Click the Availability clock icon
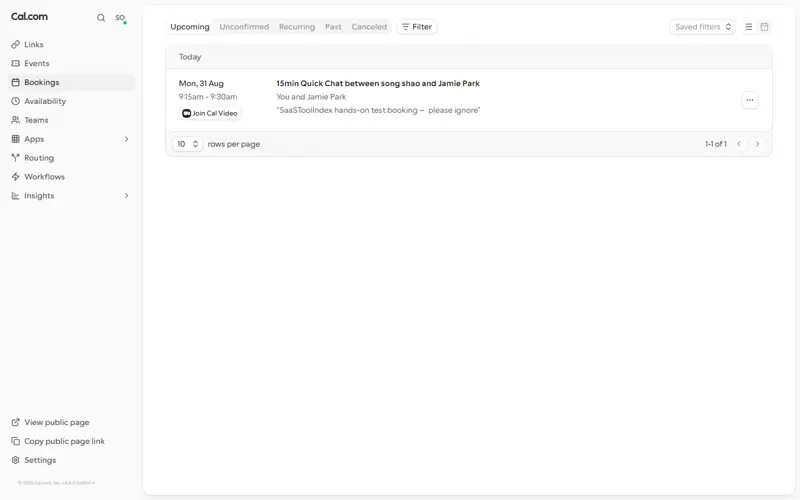The width and height of the screenshot is (800, 500). [16, 101]
